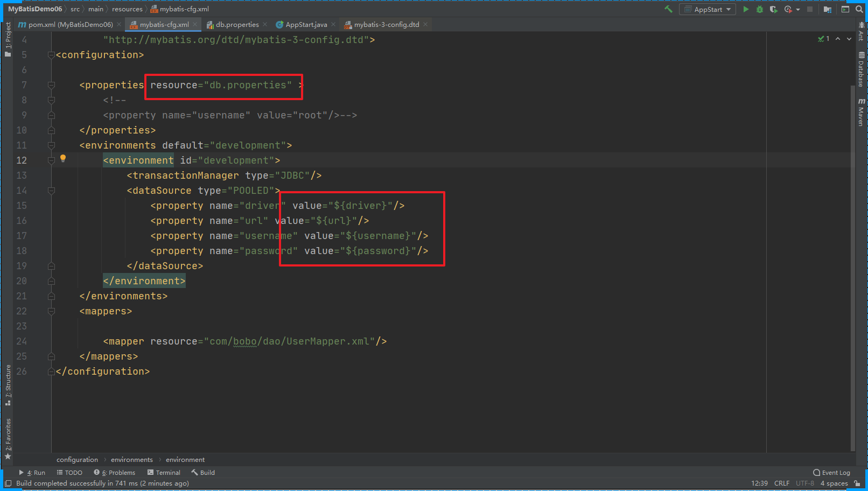The image size is (868, 491).
Task: Run AppStart with the green play icon
Action: [x=746, y=9]
